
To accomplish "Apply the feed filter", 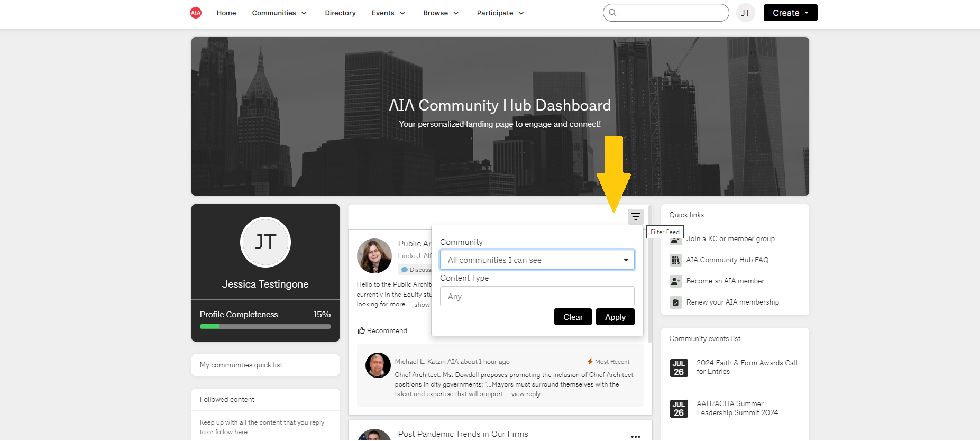I will [x=615, y=317].
